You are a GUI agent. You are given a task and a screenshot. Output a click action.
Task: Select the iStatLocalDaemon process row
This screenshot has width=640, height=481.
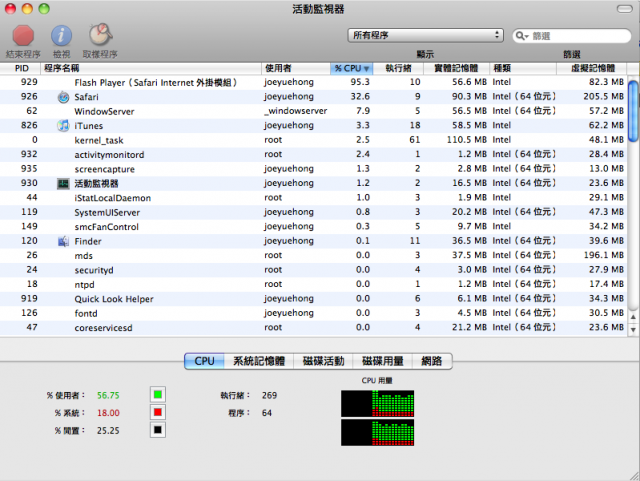pos(313,198)
